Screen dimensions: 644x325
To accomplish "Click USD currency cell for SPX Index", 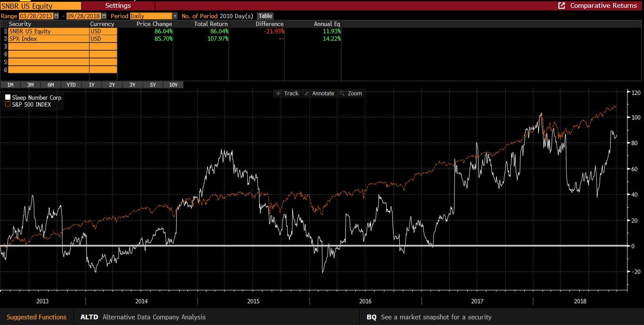I will pyautogui.click(x=103, y=39).
